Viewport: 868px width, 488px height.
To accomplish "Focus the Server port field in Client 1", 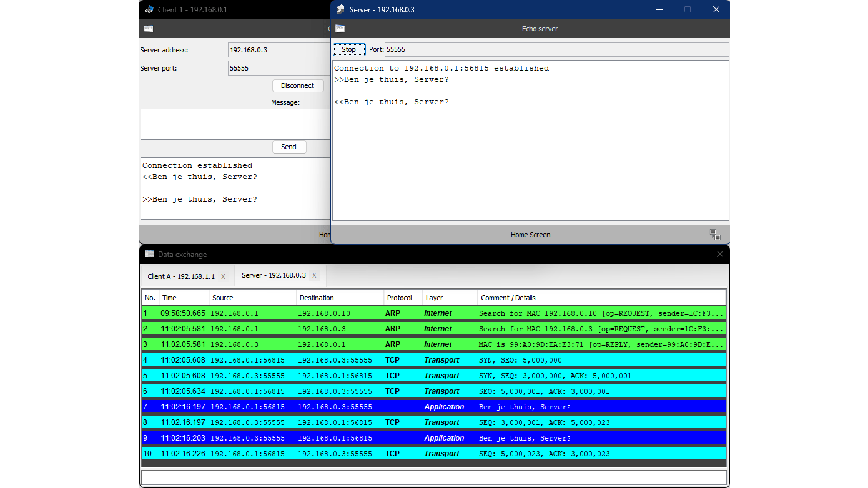I will (x=279, y=68).
